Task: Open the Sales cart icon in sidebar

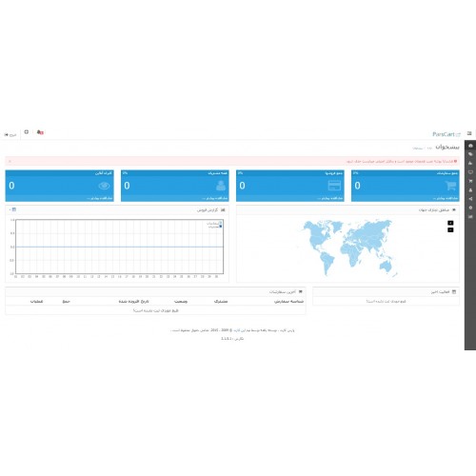Action: [470, 181]
